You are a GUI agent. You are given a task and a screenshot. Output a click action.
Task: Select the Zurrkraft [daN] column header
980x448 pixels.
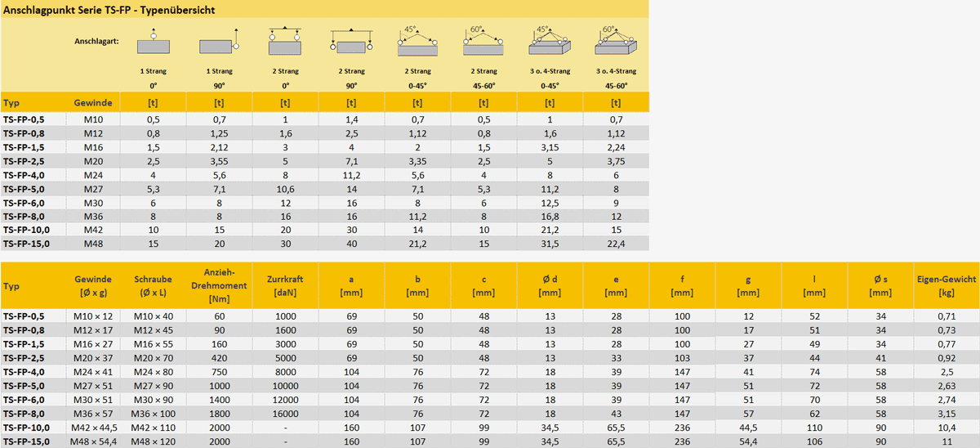(x=285, y=285)
